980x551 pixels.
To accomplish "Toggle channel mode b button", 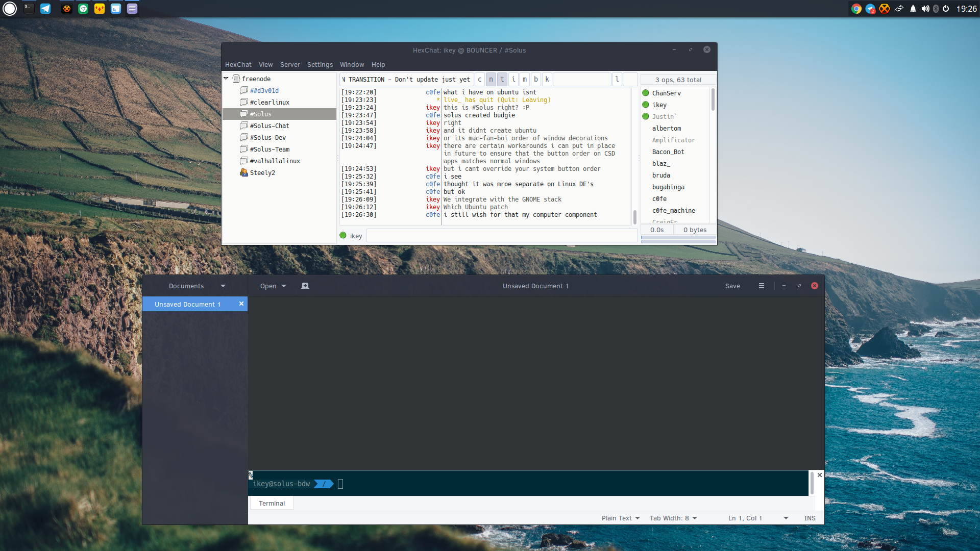I will click(x=536, y=79).
